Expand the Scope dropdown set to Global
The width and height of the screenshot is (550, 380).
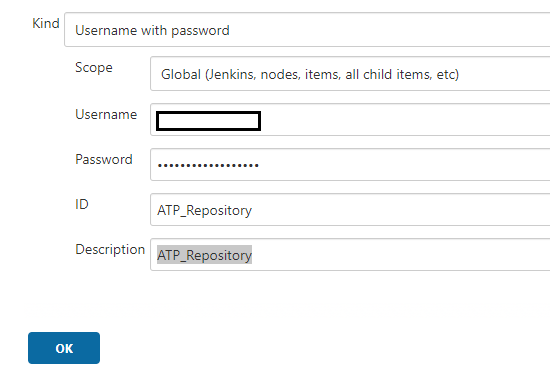tap(350, 74)
